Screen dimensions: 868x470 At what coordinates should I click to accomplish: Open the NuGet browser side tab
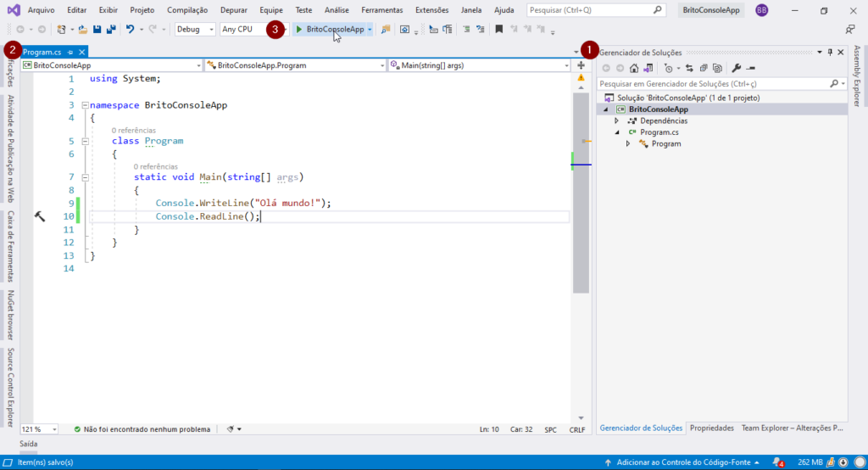10,315
